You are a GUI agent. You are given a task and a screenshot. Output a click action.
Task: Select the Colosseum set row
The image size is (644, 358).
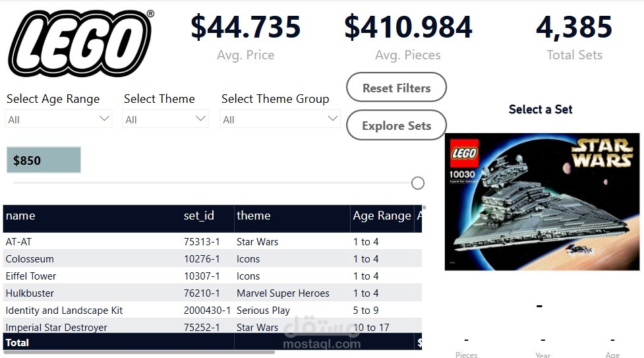click(x=30, y=259)
